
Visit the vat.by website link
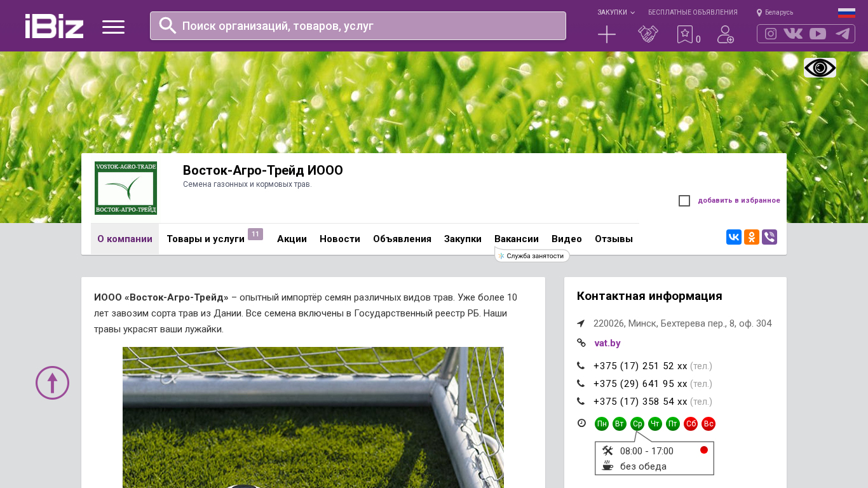(607, 343)
